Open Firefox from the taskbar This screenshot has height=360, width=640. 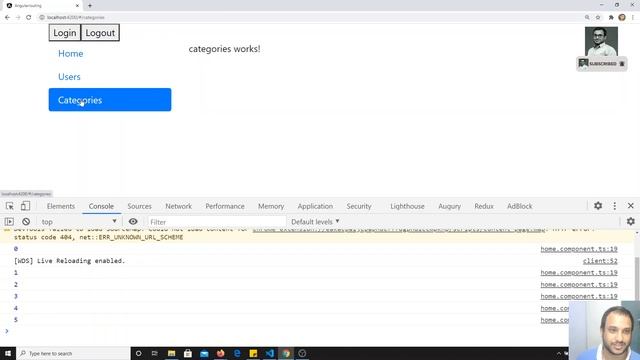click(220, 353)
